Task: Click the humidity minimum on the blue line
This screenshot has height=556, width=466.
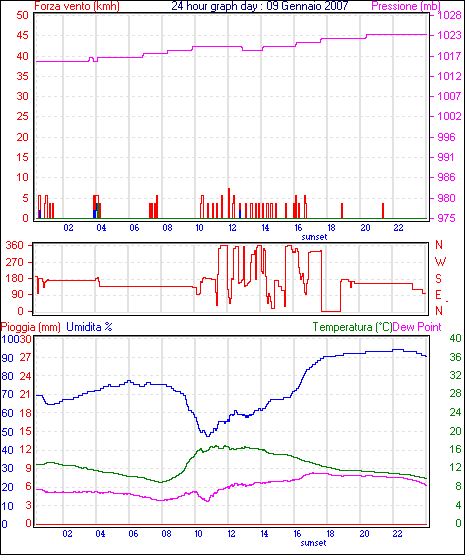Action: [207, 435]
